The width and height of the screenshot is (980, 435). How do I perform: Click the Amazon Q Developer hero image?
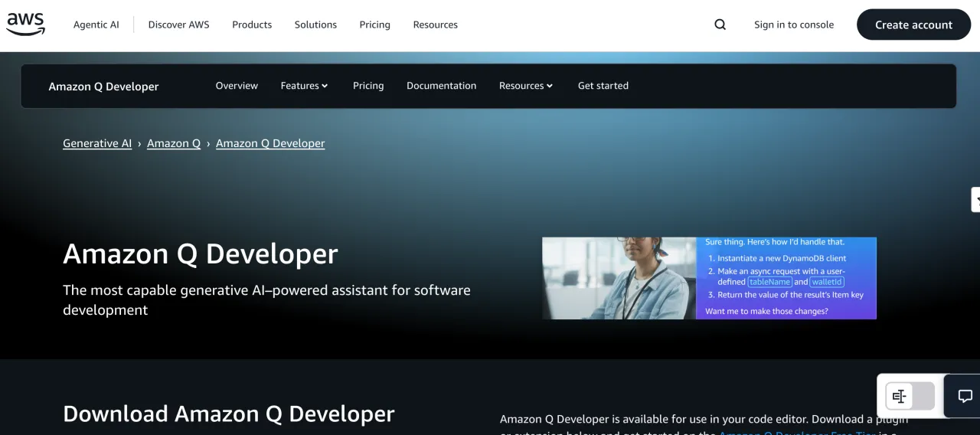(x=709, y=278)
